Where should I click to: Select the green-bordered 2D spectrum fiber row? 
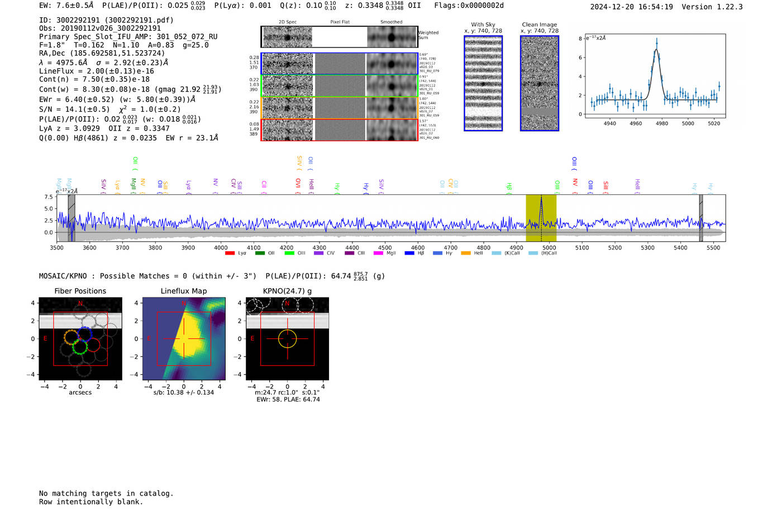click(x=340, y=86)
